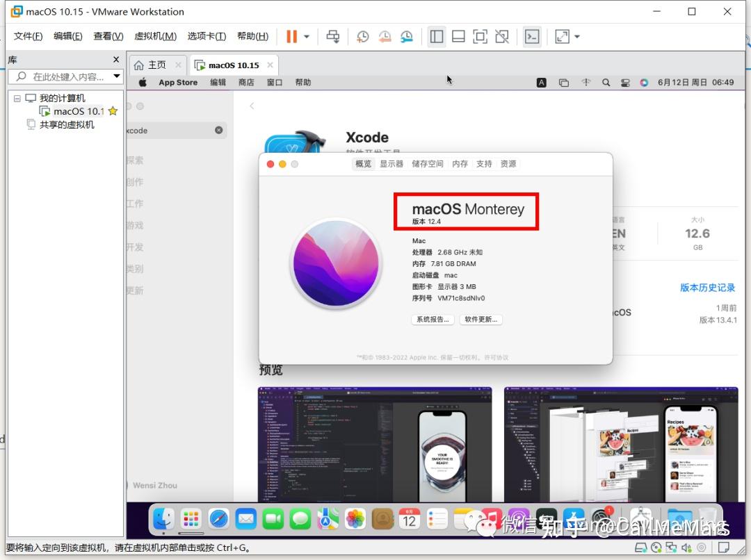Click the sound device icon in VMware status bar
This screenshot has height=560, width=751.
pos(687,547)
